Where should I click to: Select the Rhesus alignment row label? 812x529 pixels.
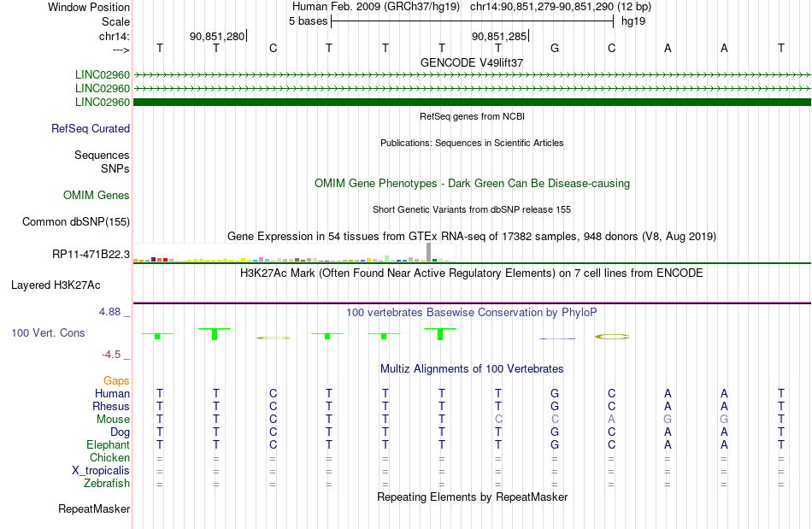(111, 406)
